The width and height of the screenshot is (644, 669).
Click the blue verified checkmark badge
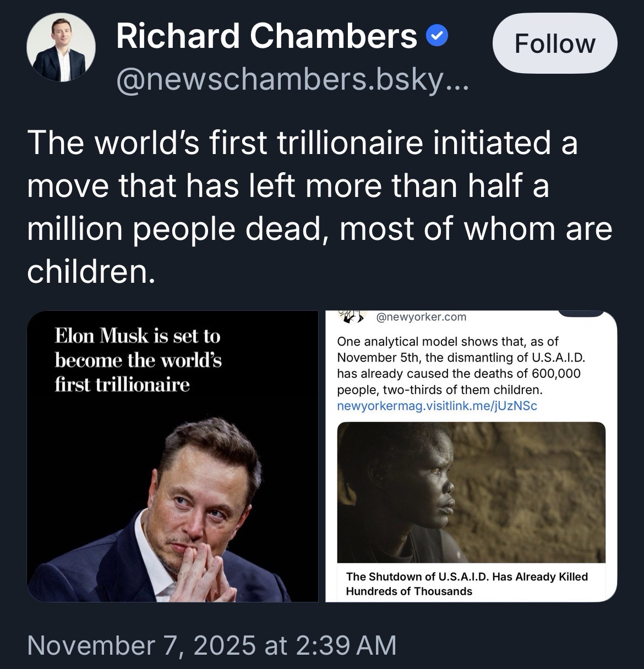tap(438, 37)
